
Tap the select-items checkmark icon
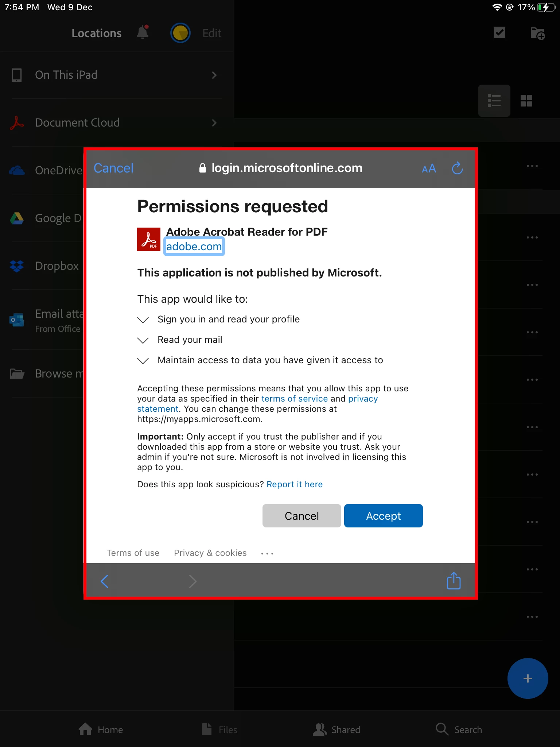(499, 32)
